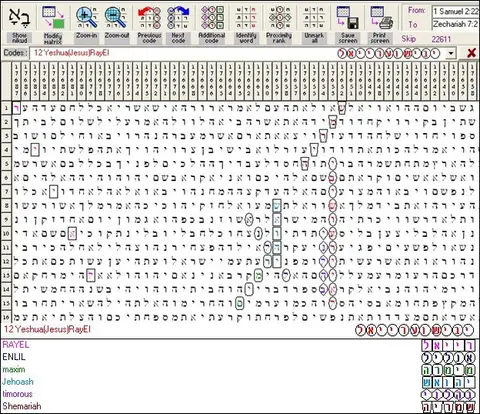Click the Save screen label button
The height and width of the screenshot is (414, 480).
click(348, 38)
